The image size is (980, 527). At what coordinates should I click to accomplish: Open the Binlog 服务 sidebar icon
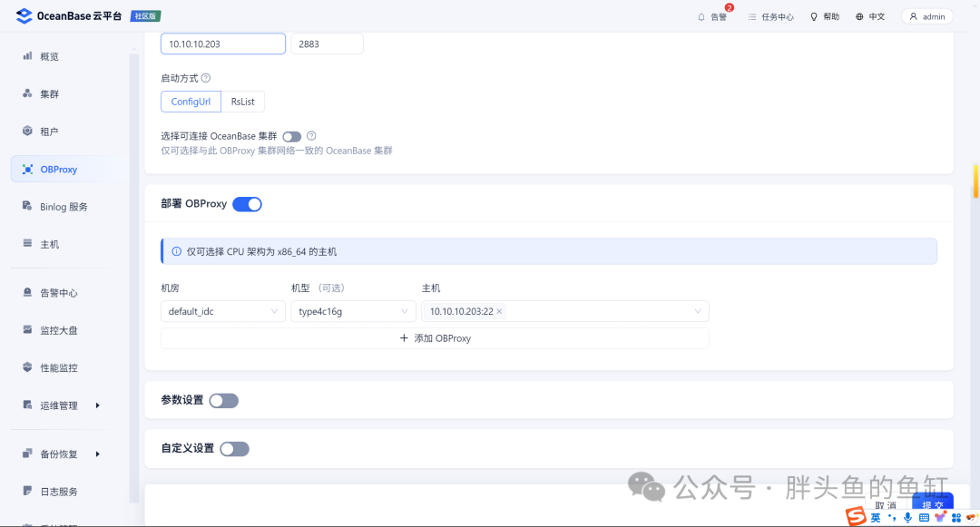(x=27, y=206)
